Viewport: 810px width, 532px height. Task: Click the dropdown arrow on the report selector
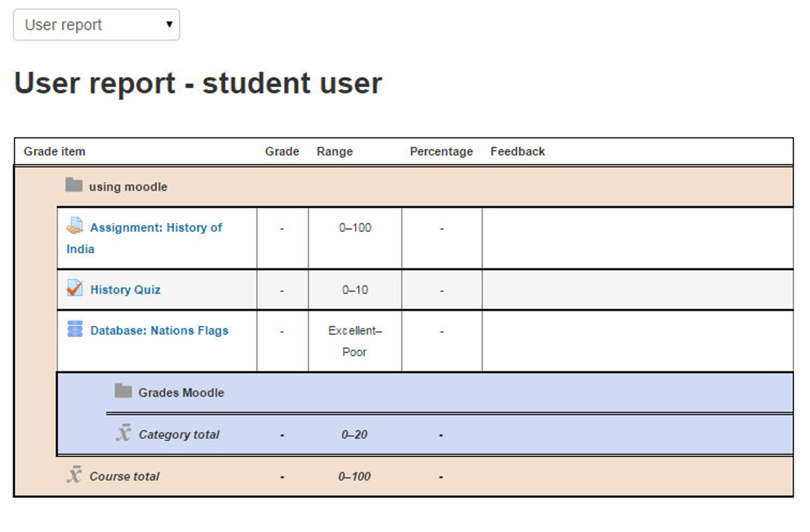coord(170,25)
